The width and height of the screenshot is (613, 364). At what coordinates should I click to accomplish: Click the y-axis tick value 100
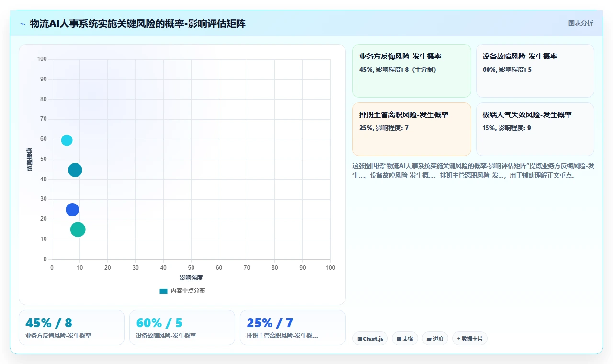coord(42,59)
